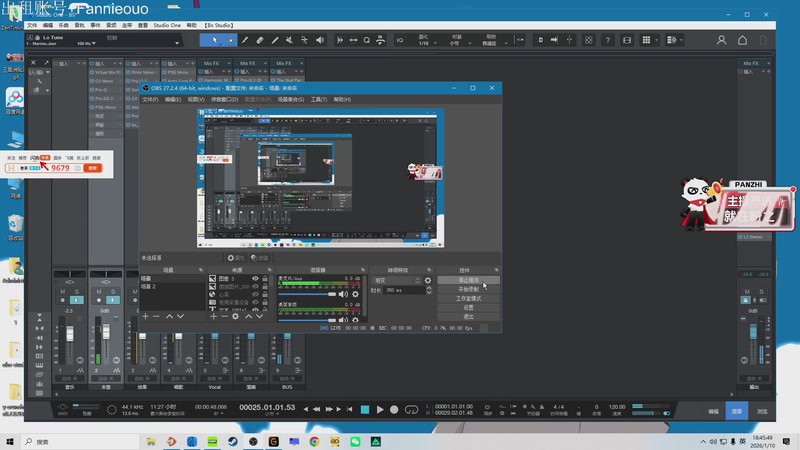The width and height of the screenshot is (800, 450).
Task: Open transition properties gear in OBS
Action: [428, 281]
